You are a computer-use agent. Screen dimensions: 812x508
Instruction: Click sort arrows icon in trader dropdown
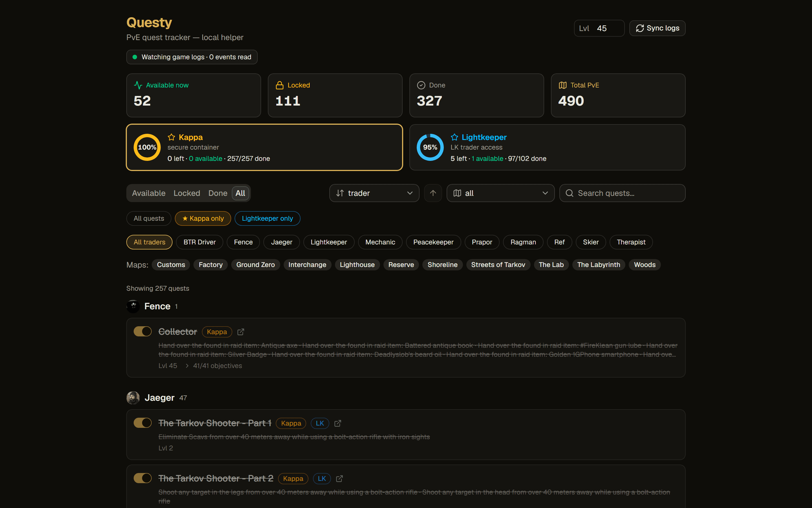point(340,193)
